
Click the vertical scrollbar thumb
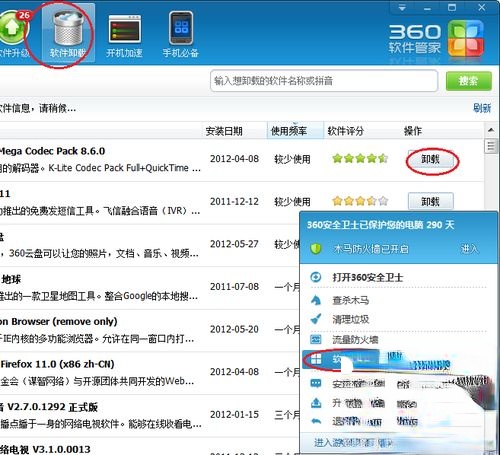click(x=491, y=146)
